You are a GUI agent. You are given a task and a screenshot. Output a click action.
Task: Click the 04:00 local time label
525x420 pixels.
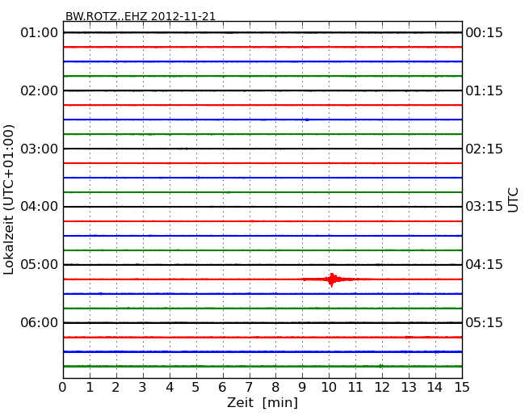click(40, 207)
